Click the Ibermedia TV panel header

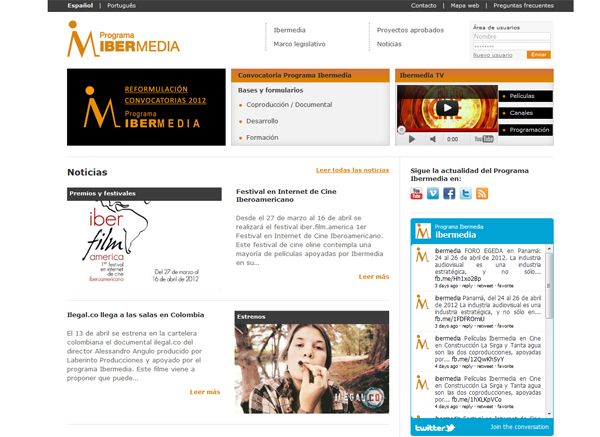[474, 75]
